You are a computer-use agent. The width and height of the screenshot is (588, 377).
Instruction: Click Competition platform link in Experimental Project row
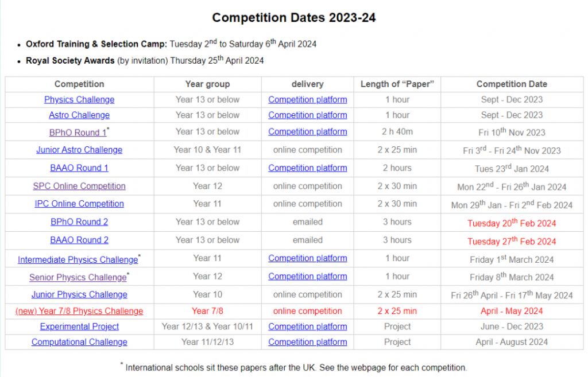click(x=307, y=327)
